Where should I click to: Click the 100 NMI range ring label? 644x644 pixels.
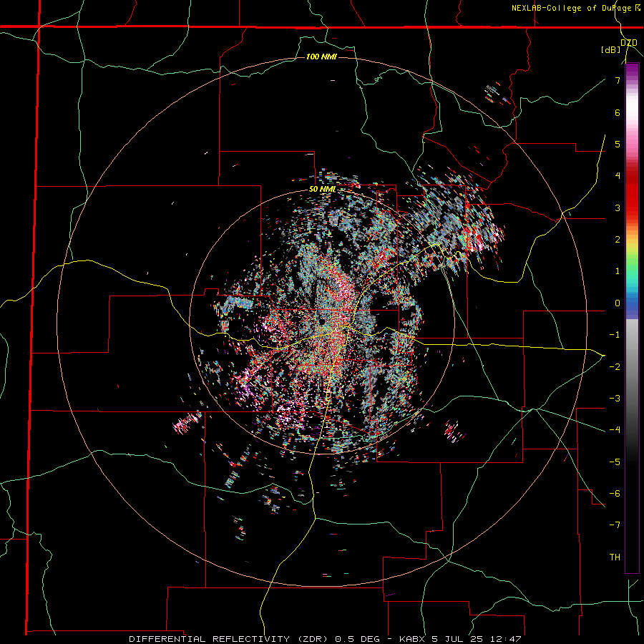pyautogui.click(x=321, y=57)
